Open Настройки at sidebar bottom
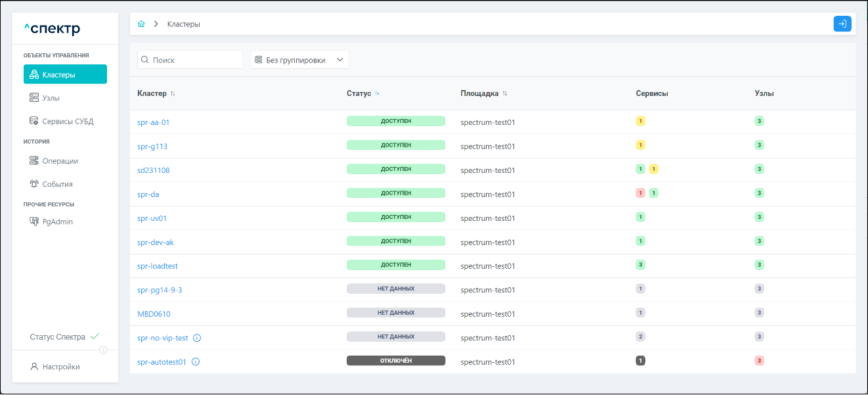Screen dimensions: 868x395 click(x=60, y=367)
